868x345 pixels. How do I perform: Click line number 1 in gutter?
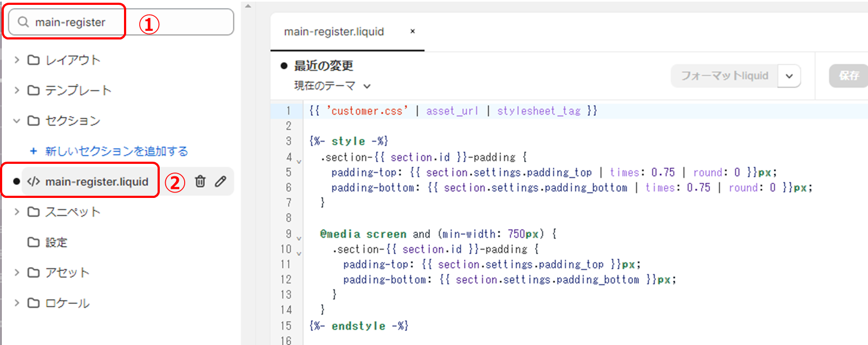pyautogui.click(x=289, y=111)
